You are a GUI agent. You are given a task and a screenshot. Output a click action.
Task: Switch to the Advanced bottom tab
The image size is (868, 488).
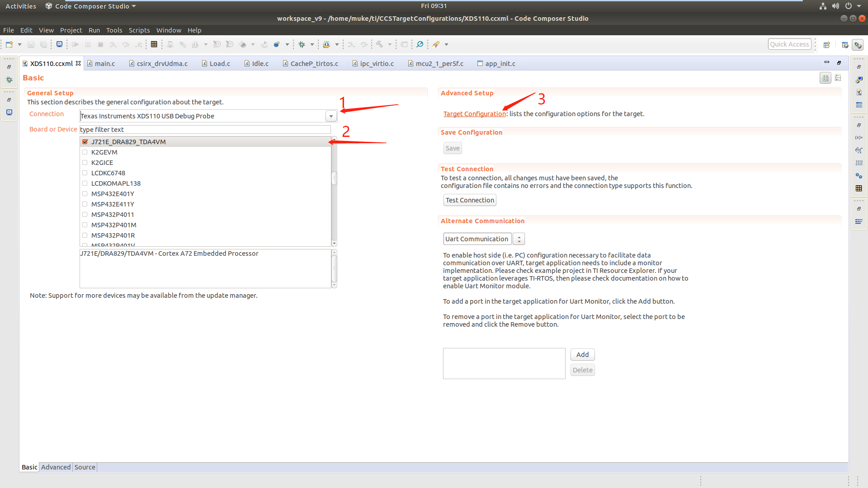[56, 467]
